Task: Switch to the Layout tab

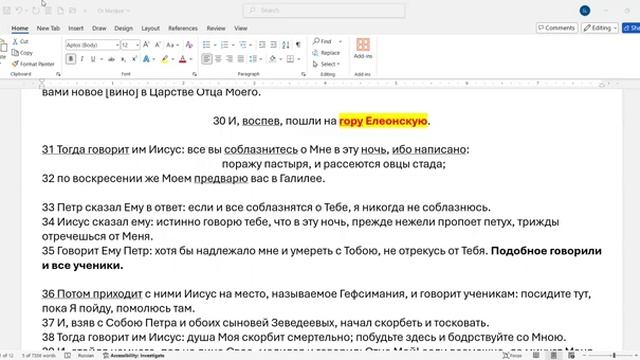Action: pyautogui.click(x=150, y=28)
